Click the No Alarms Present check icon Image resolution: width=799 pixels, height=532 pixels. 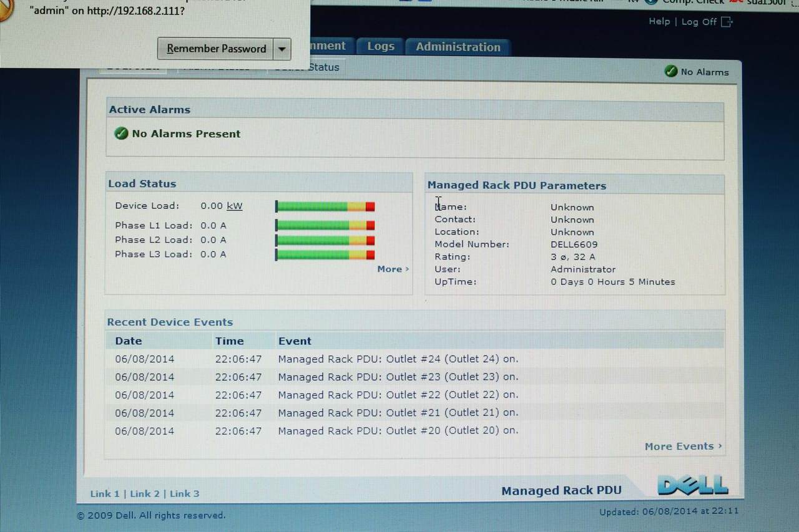121,133
